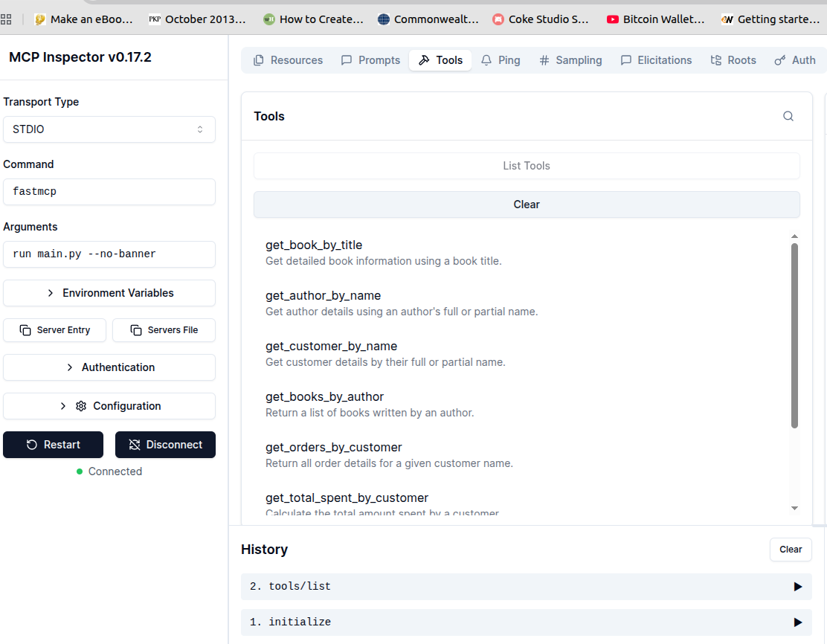Open the browser apps grid icon
The image size is (827, 644).
(7, 19)
